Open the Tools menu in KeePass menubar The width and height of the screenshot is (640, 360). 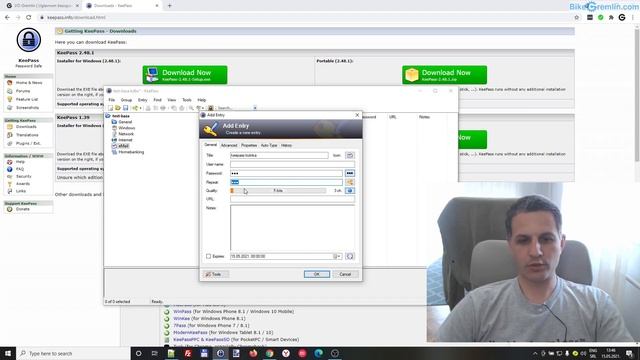(187, 100)
